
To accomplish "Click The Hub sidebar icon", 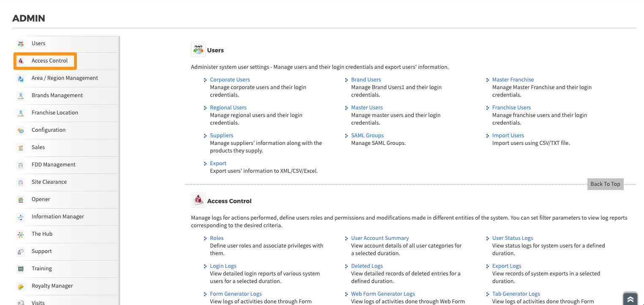I will tap(20, 234).
